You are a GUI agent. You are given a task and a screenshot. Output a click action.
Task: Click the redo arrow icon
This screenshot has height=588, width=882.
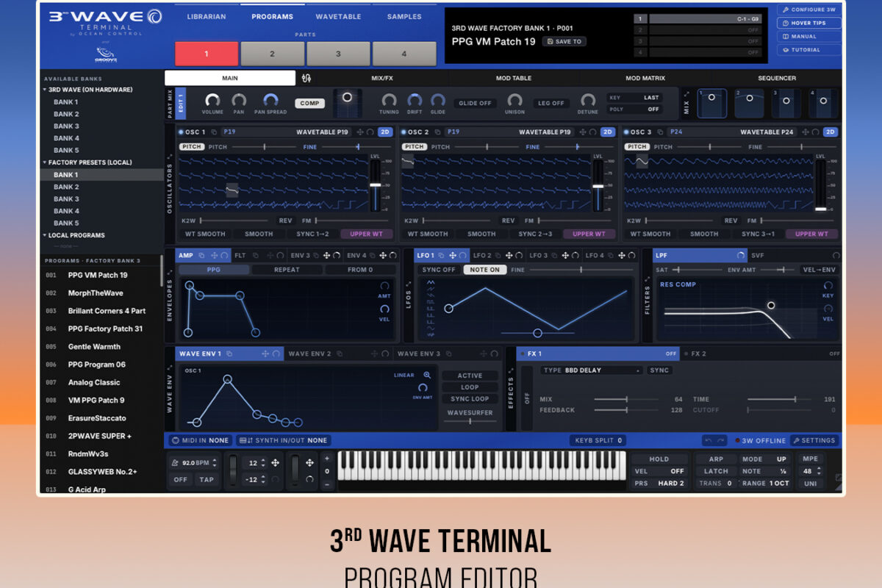721,440
